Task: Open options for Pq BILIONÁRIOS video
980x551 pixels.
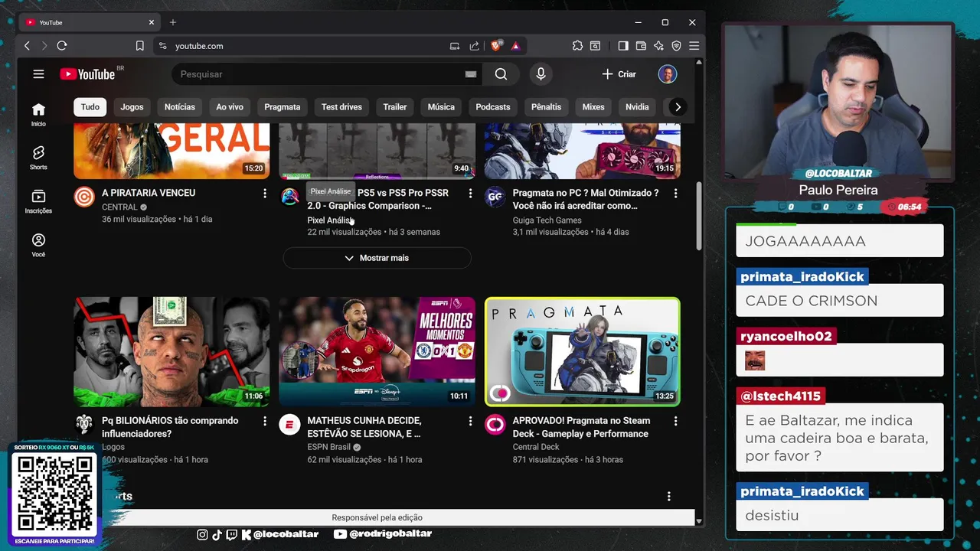Action: 265,422
